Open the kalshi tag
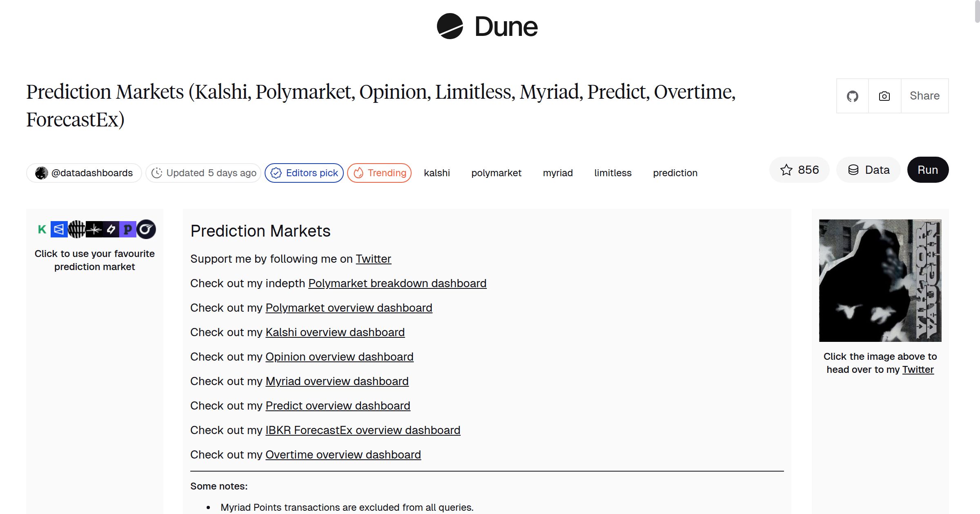Image resolution: width=980 pixels, height=514 pixels. [x=437, y=173]
